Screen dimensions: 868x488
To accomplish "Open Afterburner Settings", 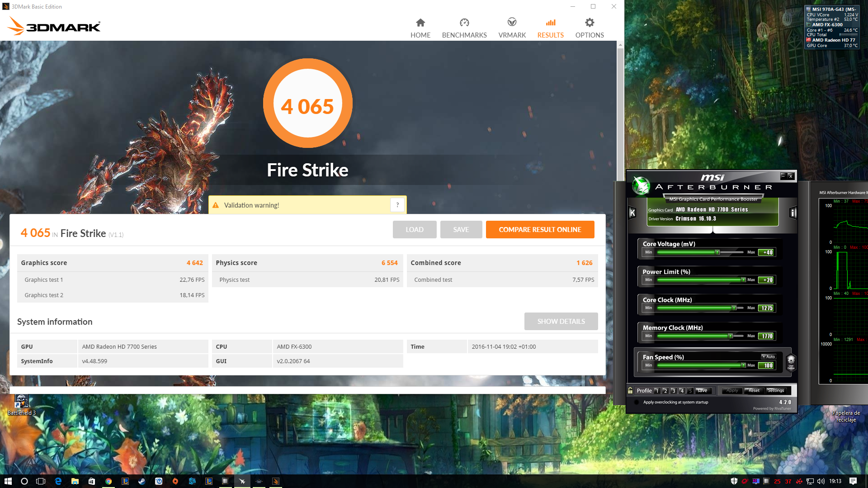I will 776,391.
